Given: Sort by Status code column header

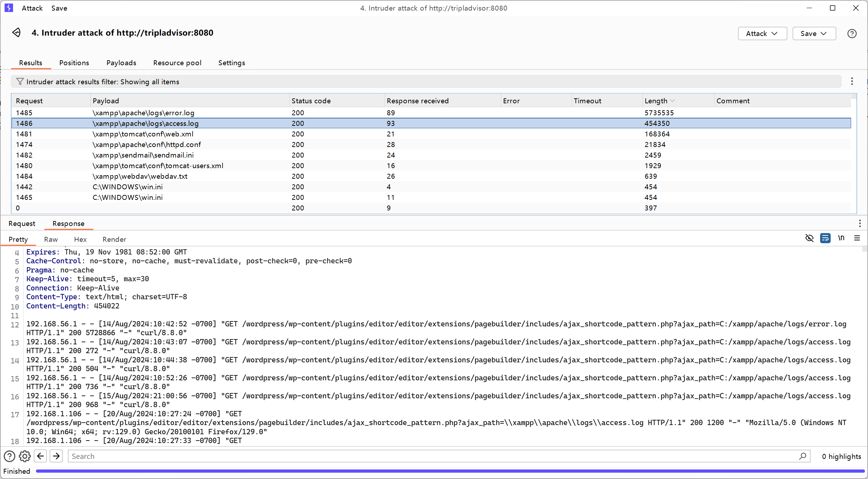Looking at the screenshot, I should tap(337, 101).
